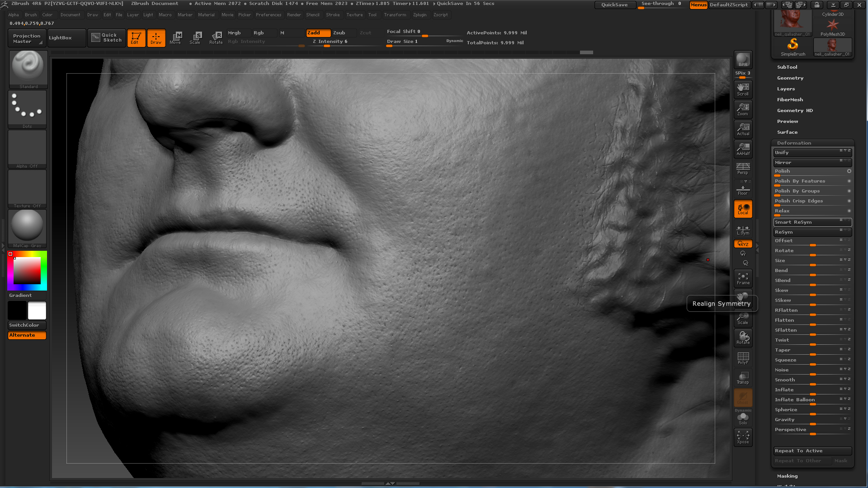The width and height of the screenshot is (868, 488).
Task: Open the Tool menu
Action: click(x=373, y=14)
